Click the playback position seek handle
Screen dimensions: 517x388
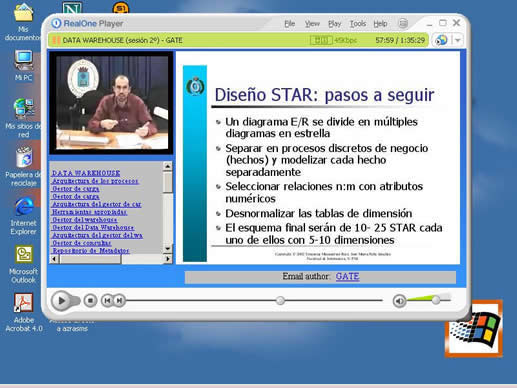[280, 301]
